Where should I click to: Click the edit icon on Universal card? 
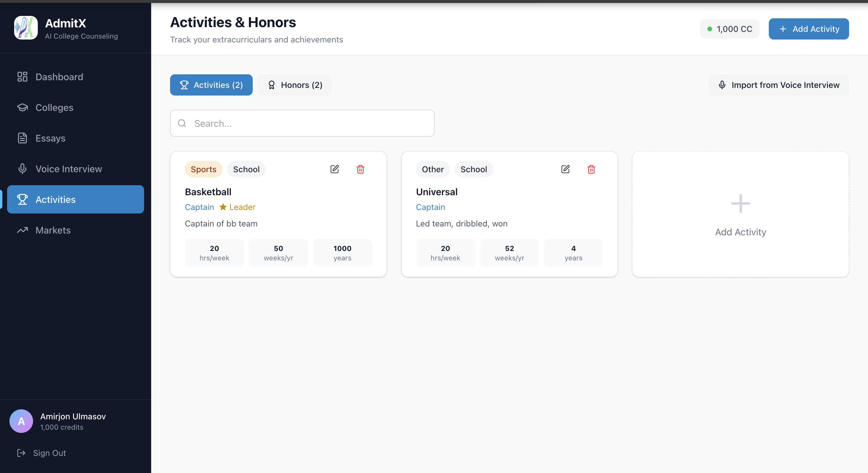(565, 169)
